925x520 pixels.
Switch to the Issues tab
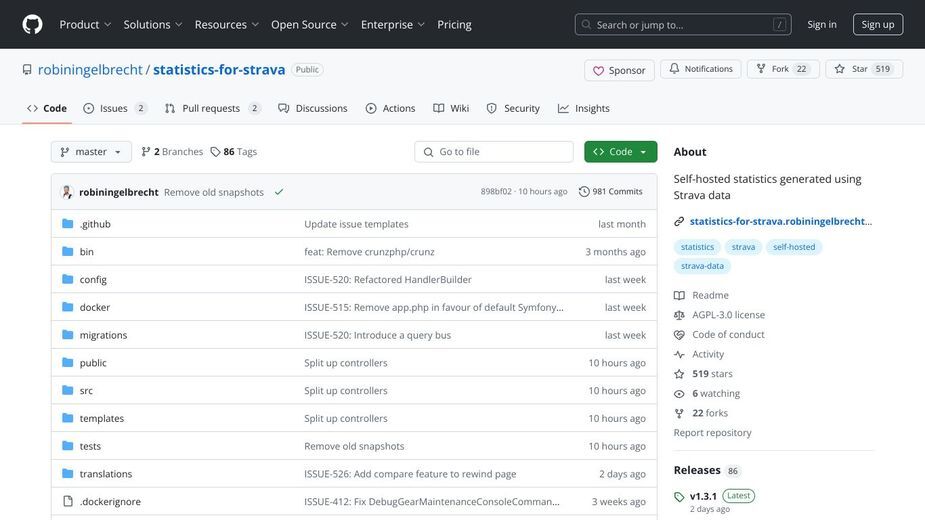tap(114, 108)
